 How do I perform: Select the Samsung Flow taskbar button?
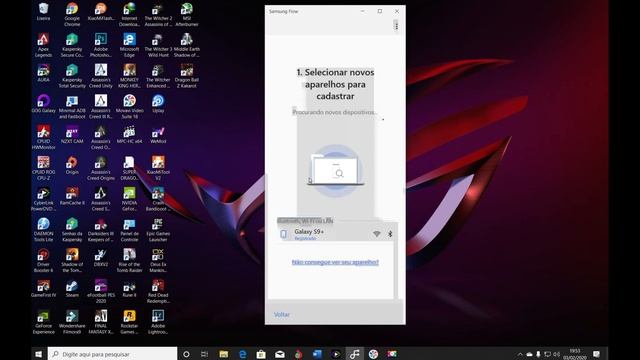point(354,354)
